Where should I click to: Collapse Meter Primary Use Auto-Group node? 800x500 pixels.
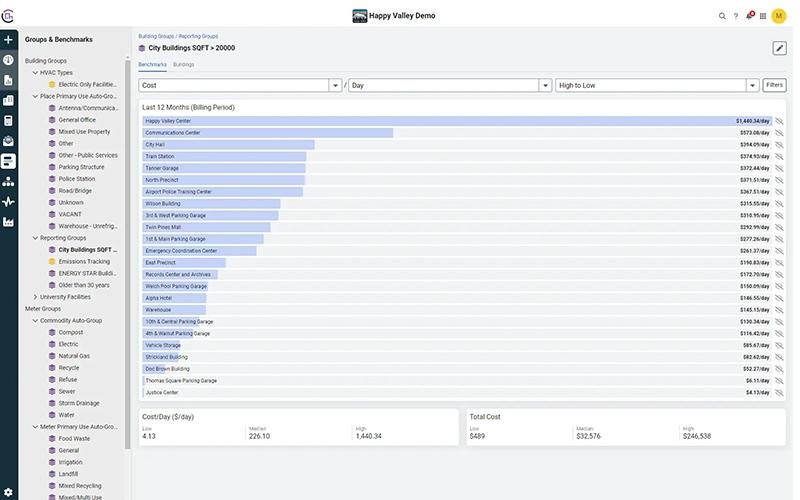[35, 427]
